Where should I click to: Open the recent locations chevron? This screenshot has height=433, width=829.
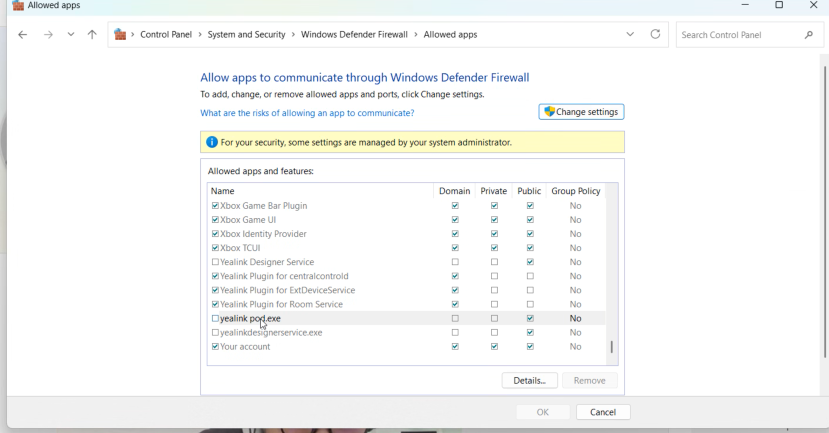point(70,35)
